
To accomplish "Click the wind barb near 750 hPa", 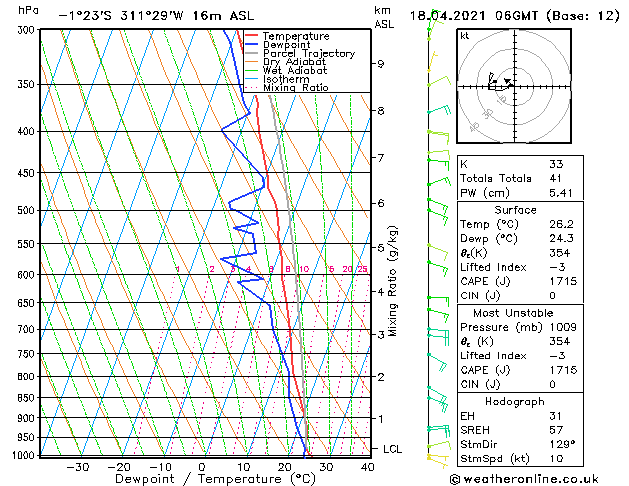I will tap(437, 362).
